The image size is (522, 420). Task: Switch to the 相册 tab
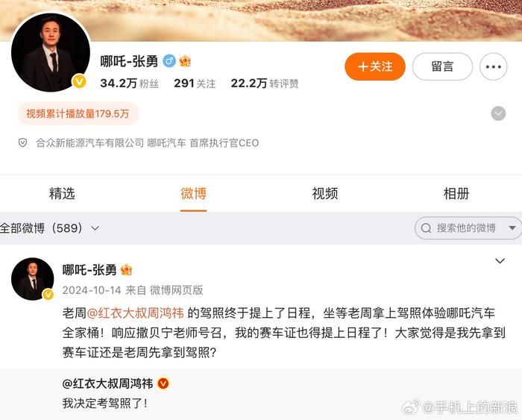tap(456, 193)
